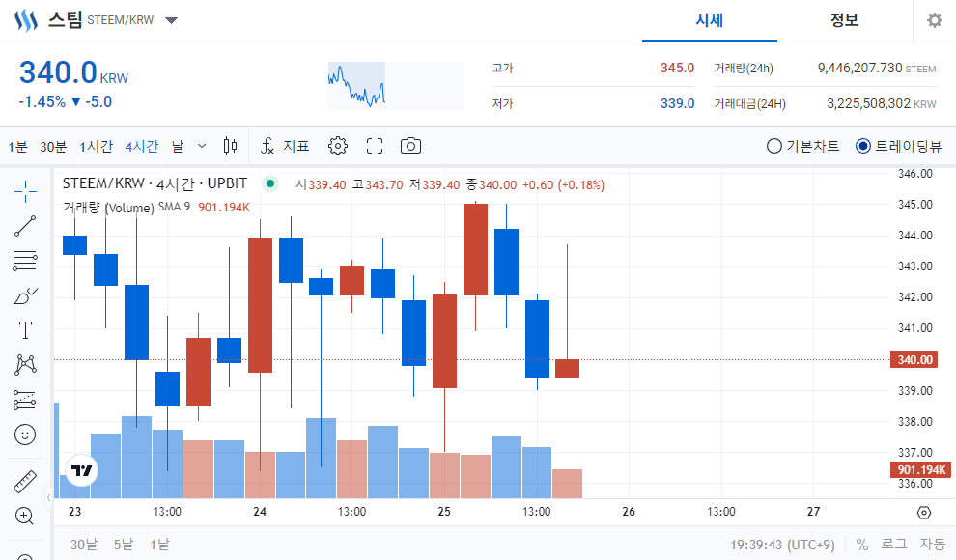Image resolution: width=956 pixels, height=560 pixels.
Task: Select the text annotation tool
Action: [25, 330]
